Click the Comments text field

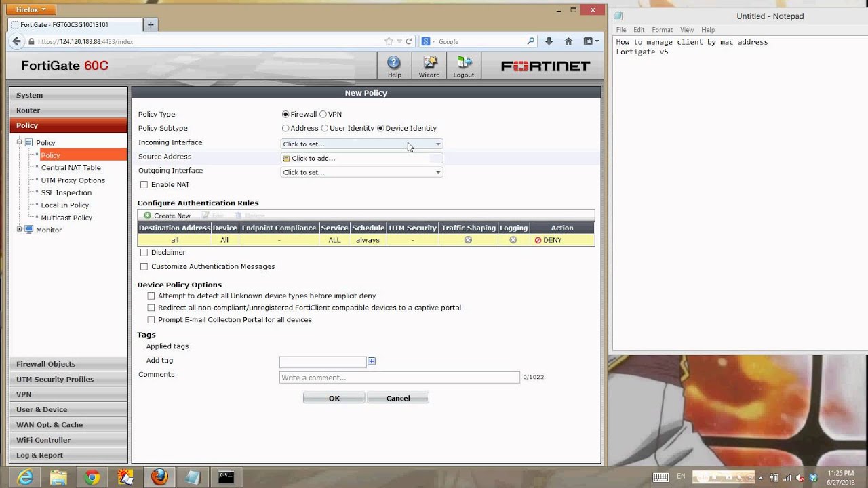tap(399, 377)
